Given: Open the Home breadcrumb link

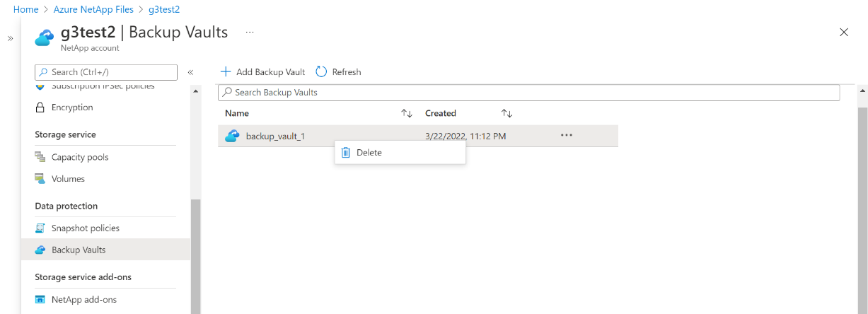Looking at the screenshot, I should point(25,10).
